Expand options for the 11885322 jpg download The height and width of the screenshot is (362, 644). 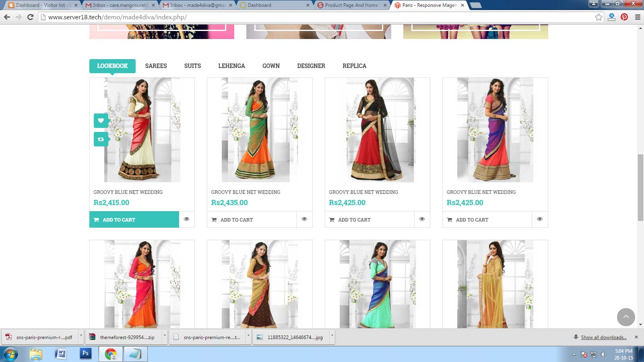[x=332, y=337]
